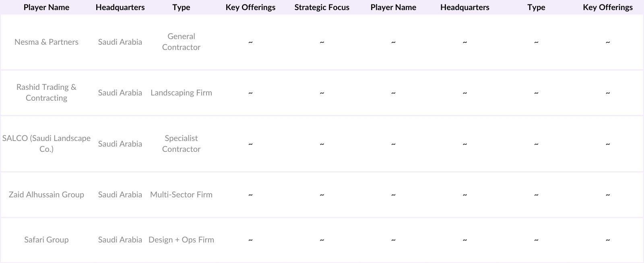Select the Safari Group cell

coord(46,240)
